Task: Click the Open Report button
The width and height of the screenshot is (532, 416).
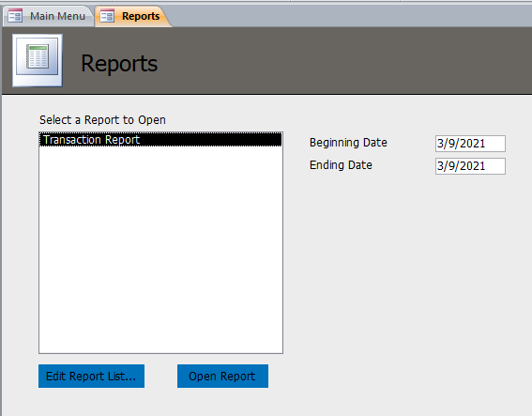Action: coord(222,376)
